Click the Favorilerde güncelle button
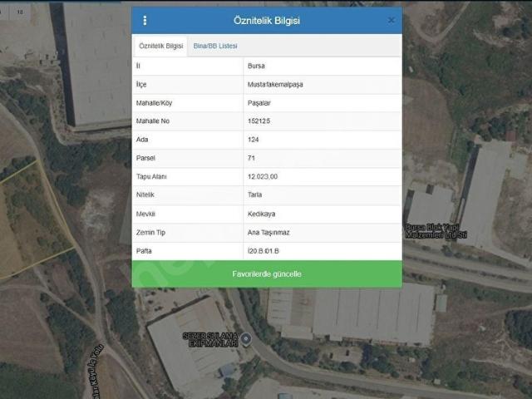The height and width of the screenshot is (399, 532). (x=267, y=273)
